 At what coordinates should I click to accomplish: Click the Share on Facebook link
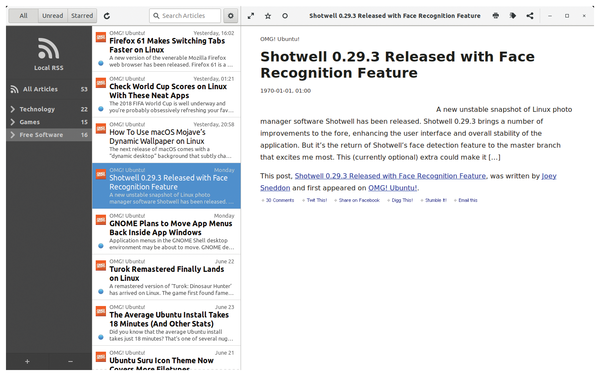(359, 200)
